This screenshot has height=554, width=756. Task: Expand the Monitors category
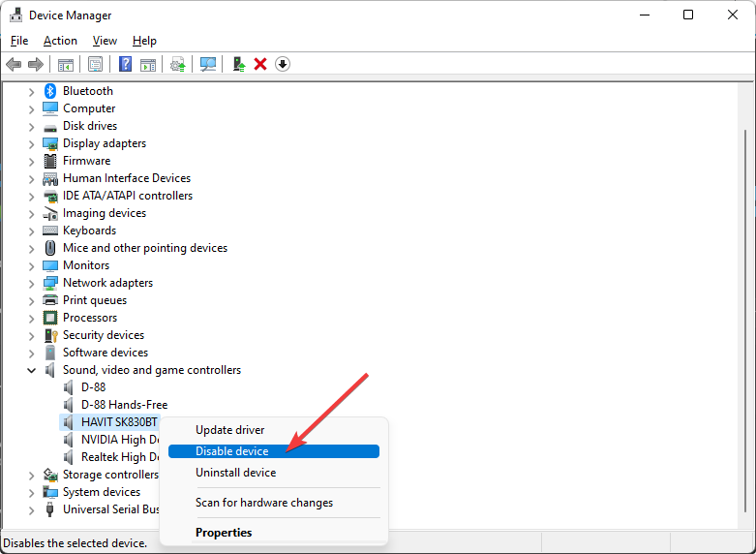(31, 266)
